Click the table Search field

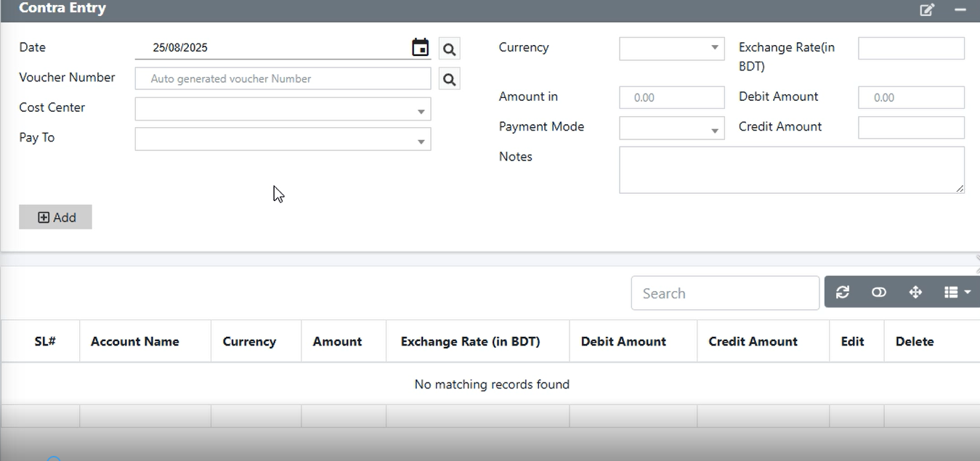tap(725, 293)
